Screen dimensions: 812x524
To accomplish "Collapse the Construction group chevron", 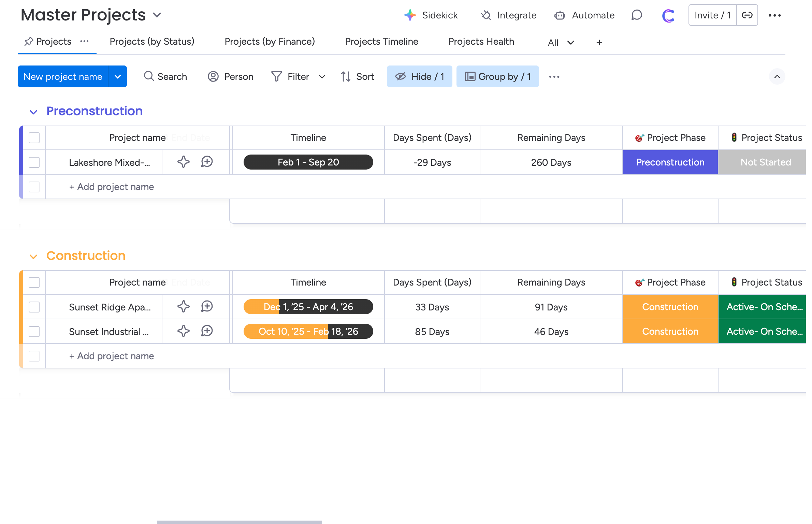I will click(33, 257).
